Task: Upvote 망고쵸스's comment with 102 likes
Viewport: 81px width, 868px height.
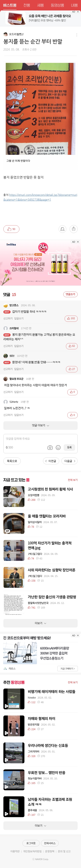Action: (70, 318)
